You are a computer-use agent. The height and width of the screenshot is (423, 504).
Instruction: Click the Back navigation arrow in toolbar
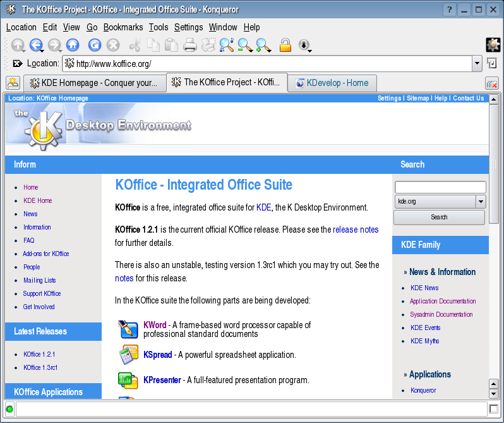(35, 45)
